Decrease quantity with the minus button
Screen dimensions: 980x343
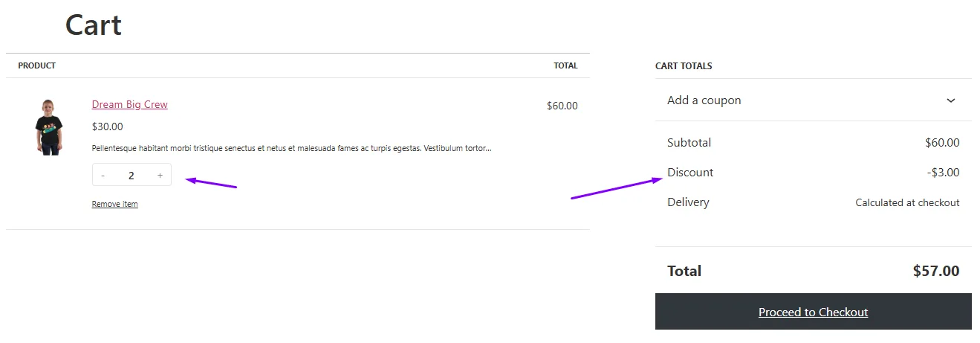(x=103, y=176)
